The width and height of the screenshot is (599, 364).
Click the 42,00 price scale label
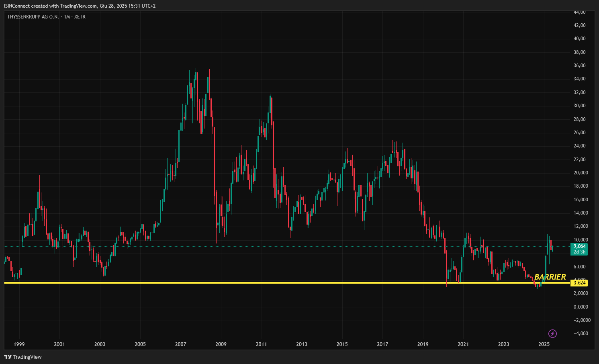point(580,25)
